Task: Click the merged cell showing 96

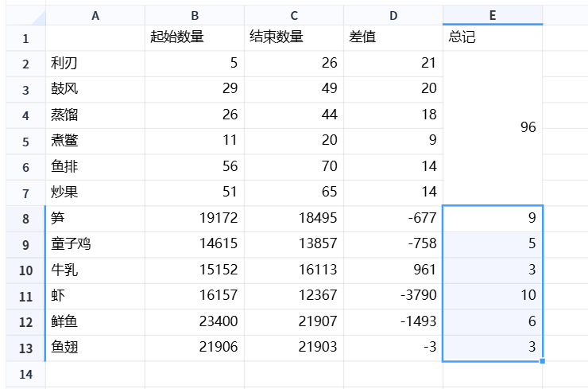Action: point(493,128)
